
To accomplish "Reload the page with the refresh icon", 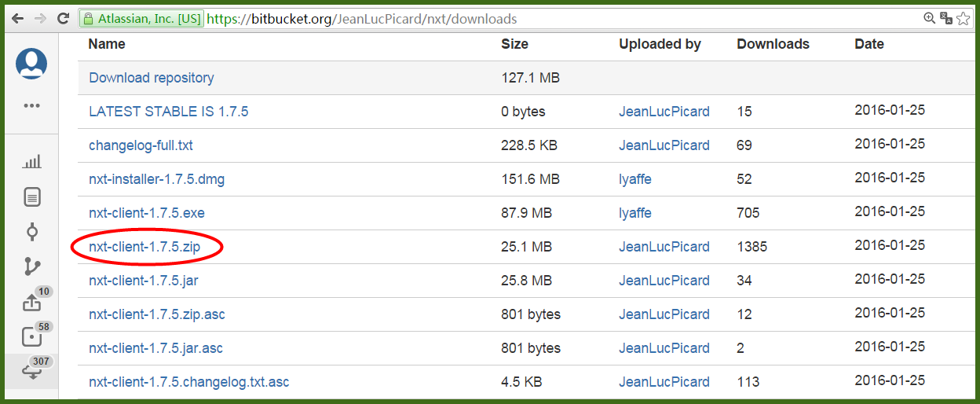I will click(x=64, y=19).
